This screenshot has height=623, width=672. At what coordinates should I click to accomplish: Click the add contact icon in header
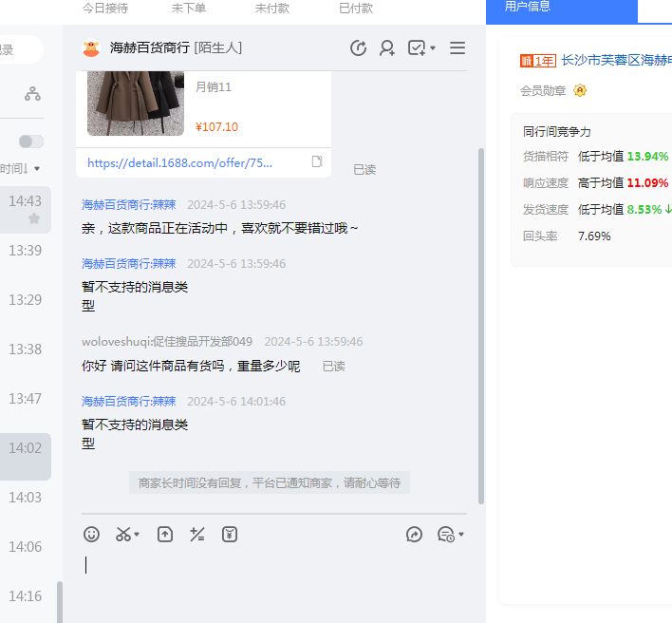[387, 48]
